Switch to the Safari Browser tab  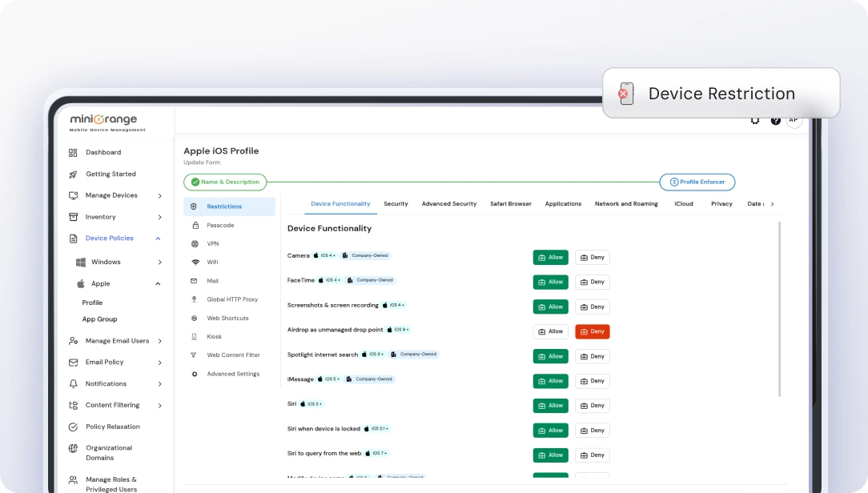(511, 204)
